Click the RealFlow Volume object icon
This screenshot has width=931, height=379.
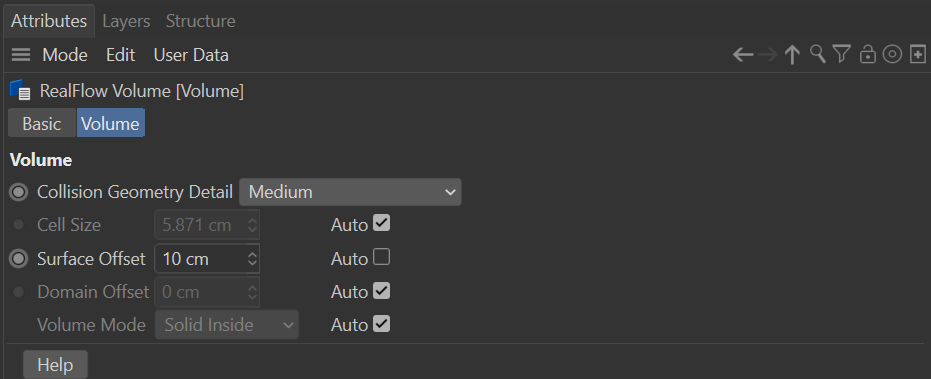(20, 90)
